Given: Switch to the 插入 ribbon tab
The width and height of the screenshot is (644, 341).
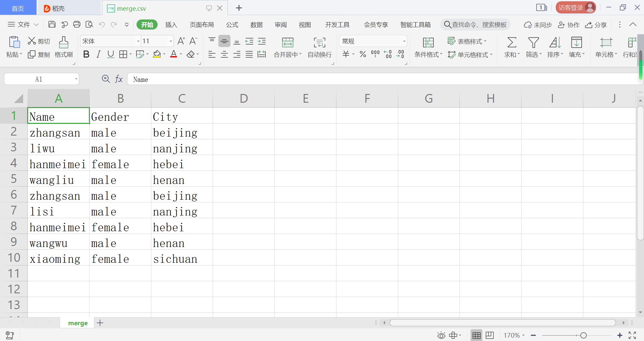Looking at the screenshot, I should (171, 25).
